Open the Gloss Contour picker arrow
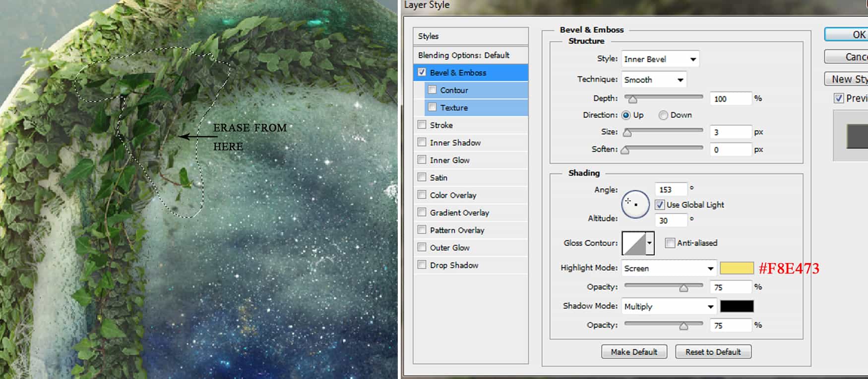The image size is (868, 379). point(649,243)
